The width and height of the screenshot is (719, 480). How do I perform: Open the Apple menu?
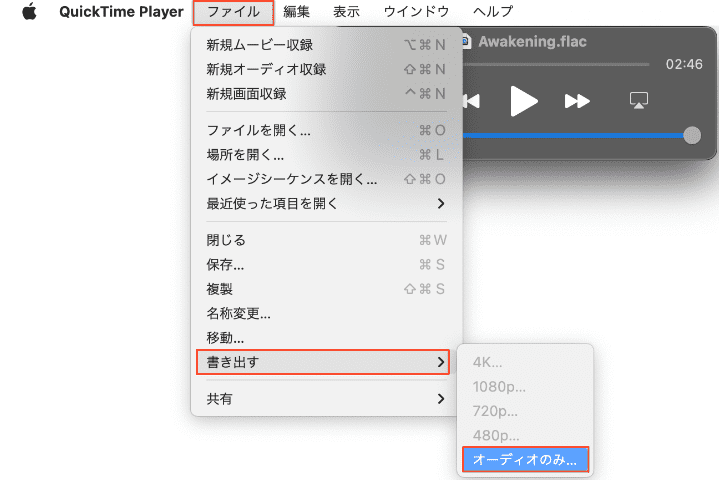pos(29,11)
